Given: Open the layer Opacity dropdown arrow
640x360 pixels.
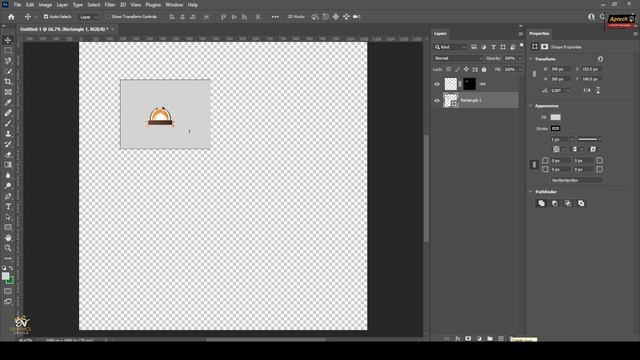Looking at the screenshot, I should 520,58.
